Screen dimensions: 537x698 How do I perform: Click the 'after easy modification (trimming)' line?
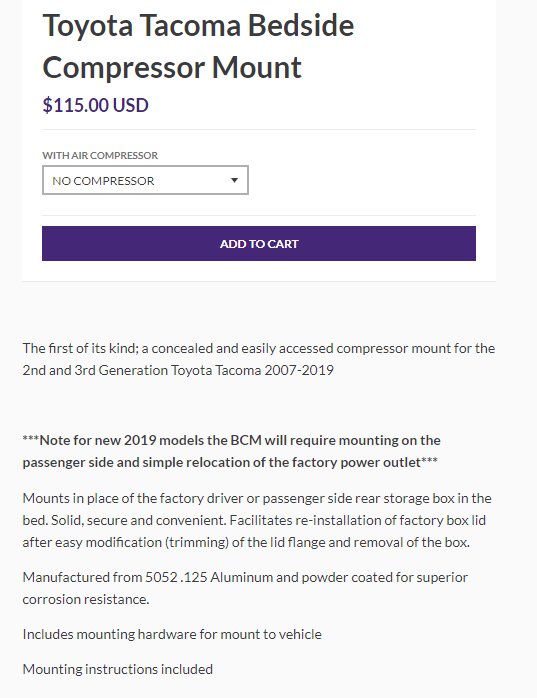coord(246,543)
